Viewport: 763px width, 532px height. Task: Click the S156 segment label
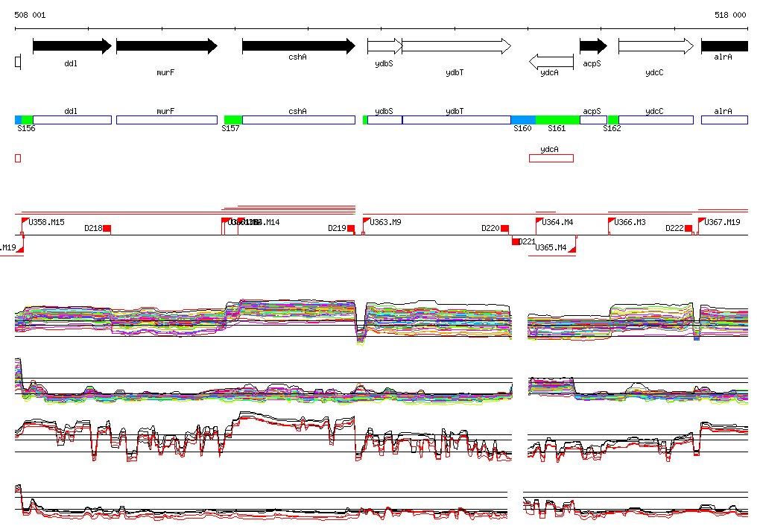(26, 128)
